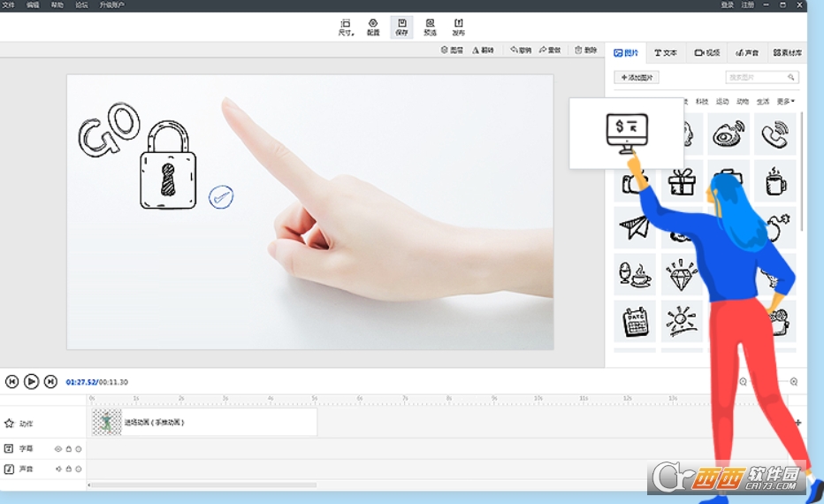The height and width of the screenshot is (504, 824).
Task: Open the 尺寸 size settings
Action: 346,27
